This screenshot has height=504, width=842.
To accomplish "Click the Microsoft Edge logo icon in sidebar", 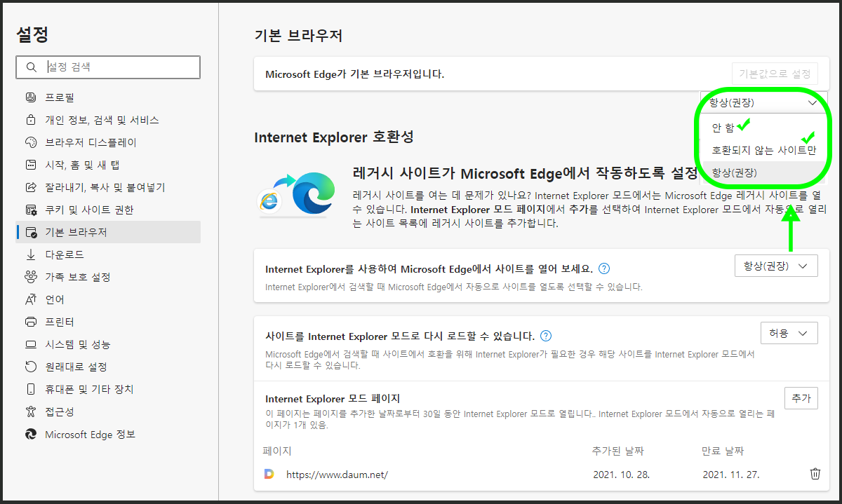I will (x=30, y=434).
